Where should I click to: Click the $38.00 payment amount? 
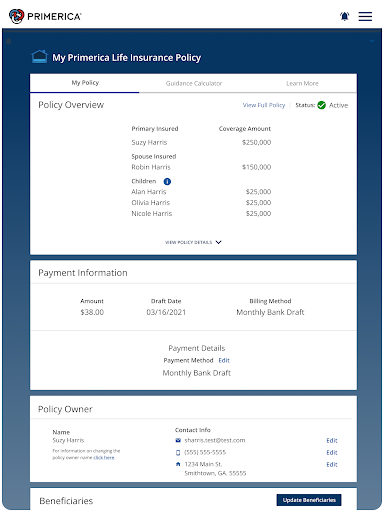tap(92, 312)
